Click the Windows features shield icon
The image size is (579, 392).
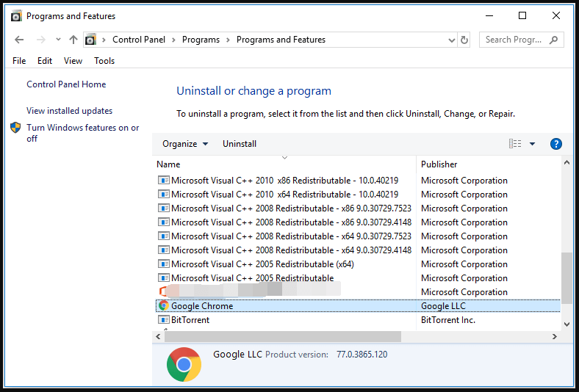16,128
